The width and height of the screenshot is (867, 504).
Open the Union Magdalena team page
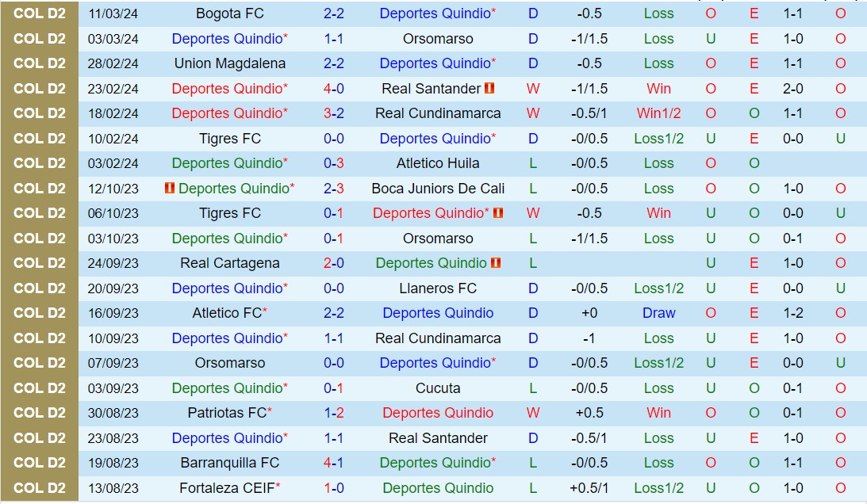coord(230,63)
